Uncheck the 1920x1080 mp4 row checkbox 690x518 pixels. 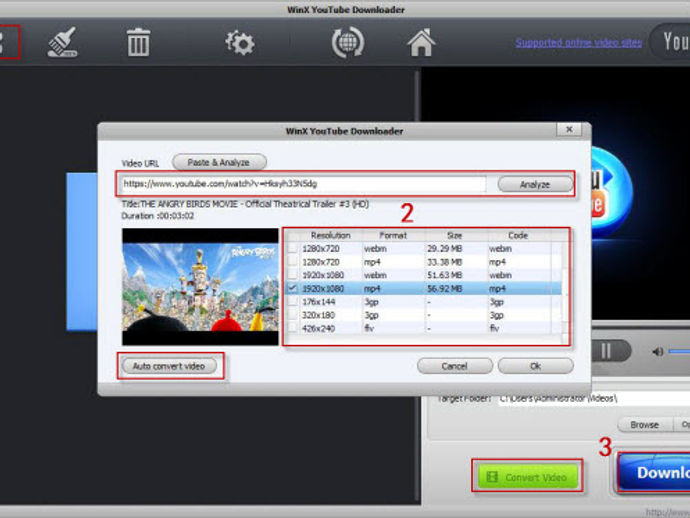[x=292, y=288]
